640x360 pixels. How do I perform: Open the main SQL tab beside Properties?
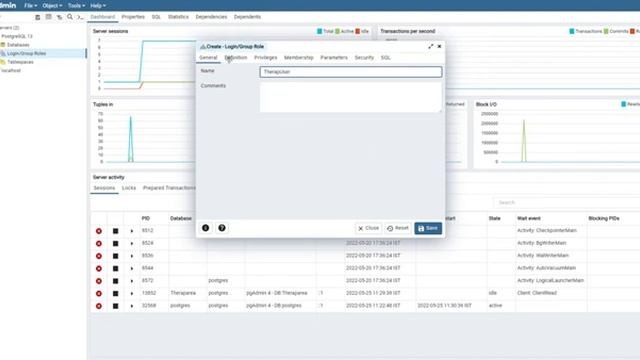click(x=156, y=17)
